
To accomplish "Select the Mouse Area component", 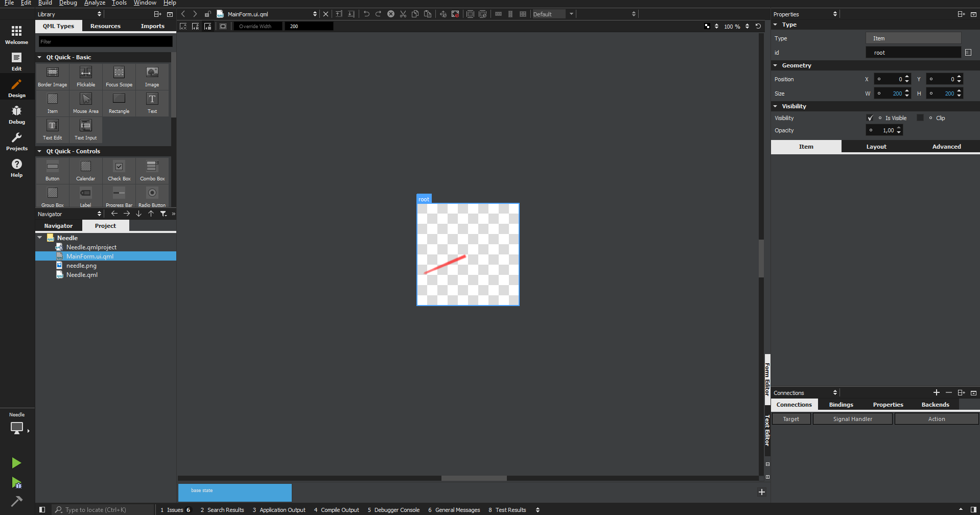I will 86,103.
